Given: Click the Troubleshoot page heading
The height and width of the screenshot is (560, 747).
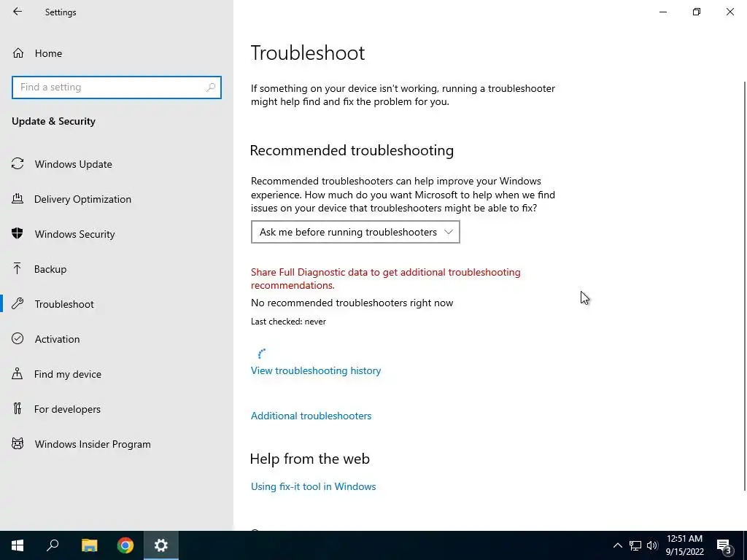Looking at the screenshot, I should [x=308, y=52].
